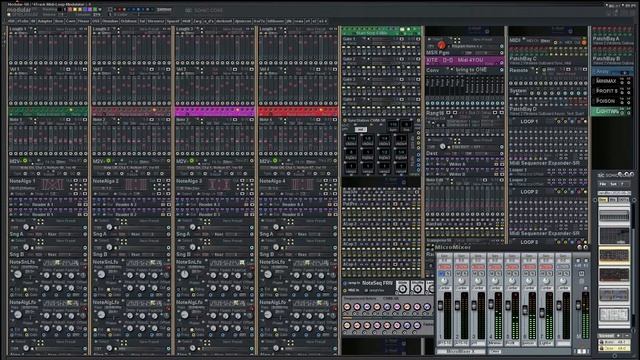This screenshot has height=360, width=640.
Task: Select POISON in the right device list
Action: [605, 100]
